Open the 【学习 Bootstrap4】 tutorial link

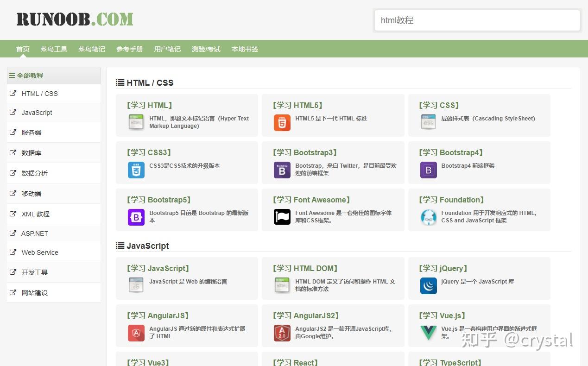[x=451, y=152]
